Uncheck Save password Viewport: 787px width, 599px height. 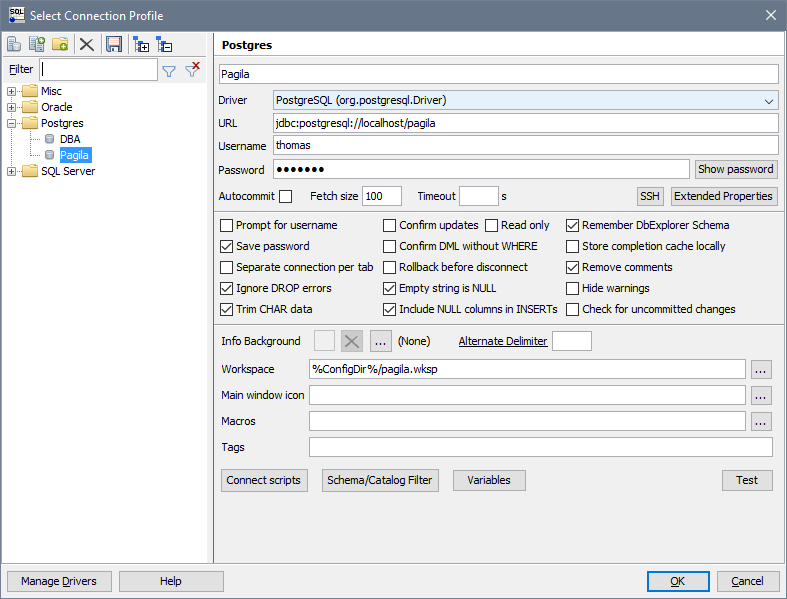click(226, 247)
